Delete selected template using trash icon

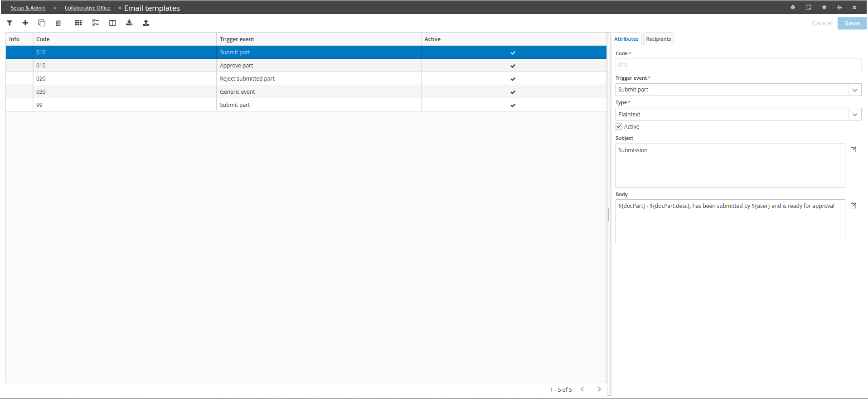coord(58,23)
